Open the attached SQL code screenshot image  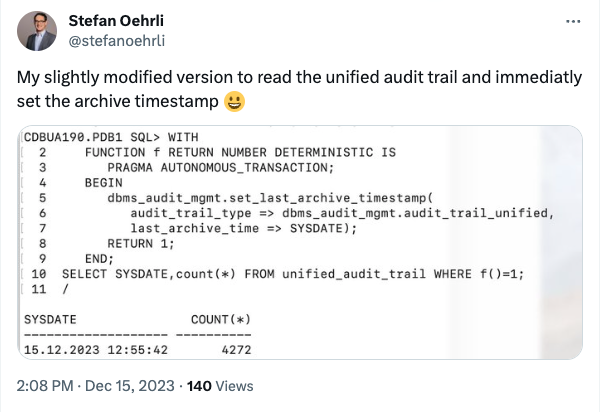tap(300, 243)
